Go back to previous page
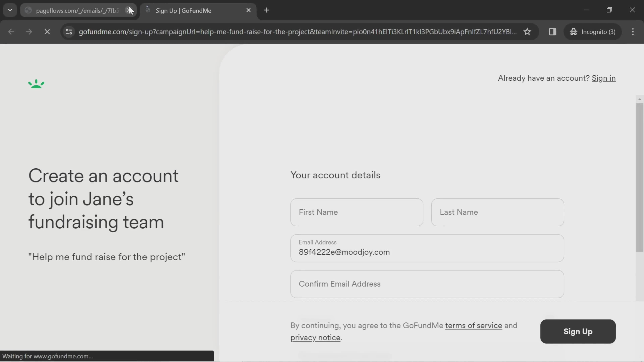 click(x=11, y=32)
